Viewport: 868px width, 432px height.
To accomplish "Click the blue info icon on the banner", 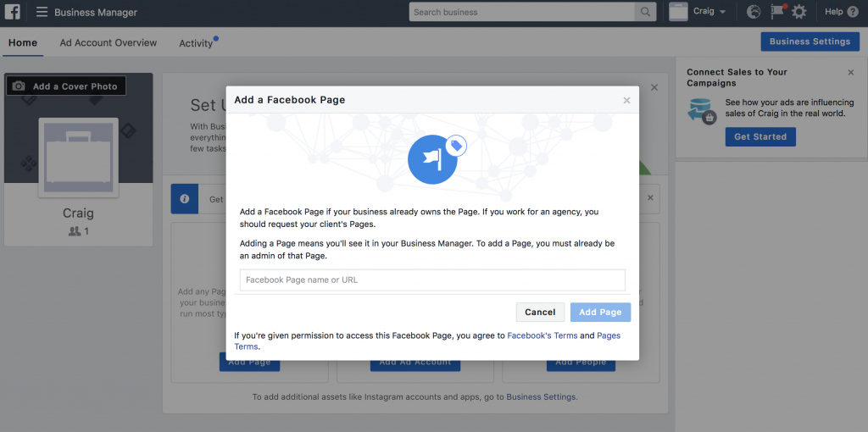I will 184,198.
